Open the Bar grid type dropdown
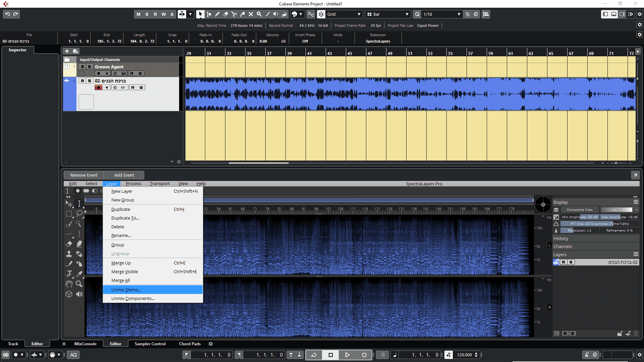Viewport: 644px width, 362px height. pos(407,14)
